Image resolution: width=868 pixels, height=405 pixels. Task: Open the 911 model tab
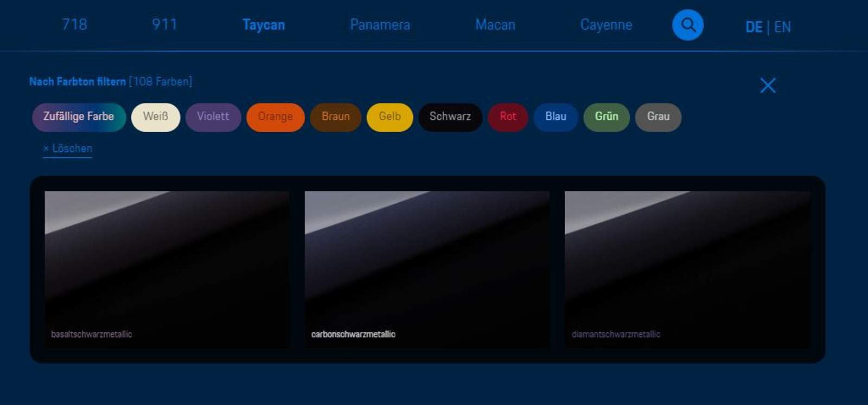[164, 24]
